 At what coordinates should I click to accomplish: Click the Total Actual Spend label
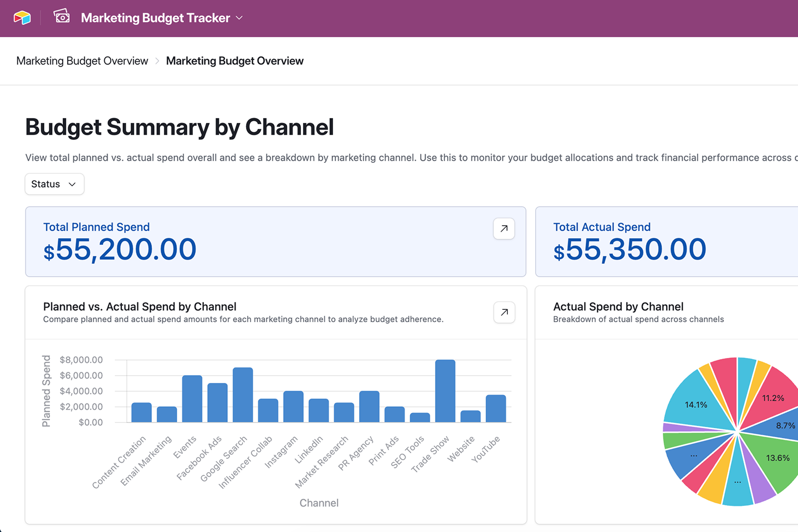602,227
